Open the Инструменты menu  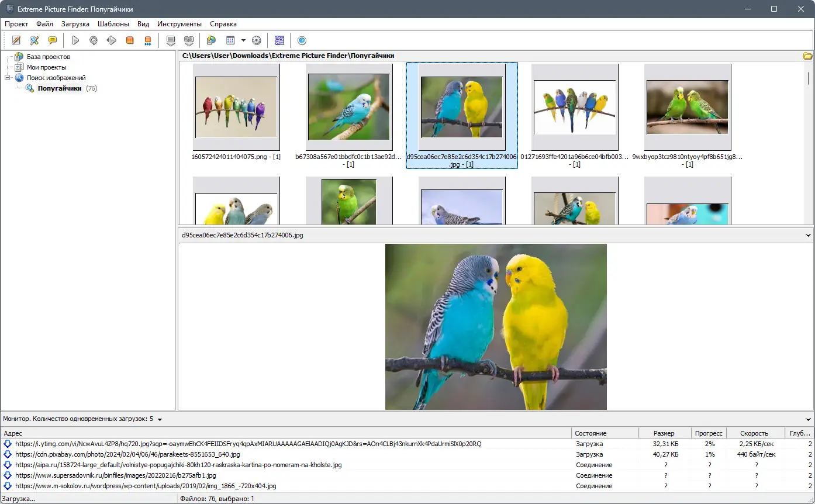[x=179, y=24]
